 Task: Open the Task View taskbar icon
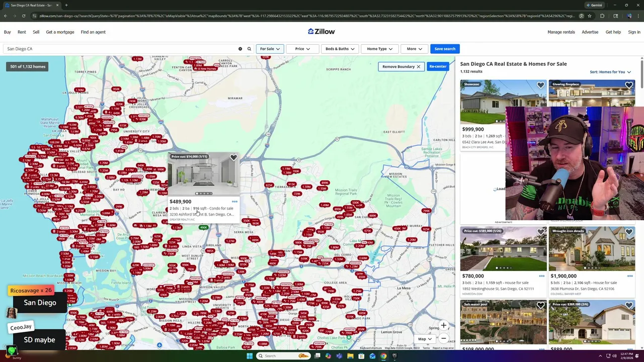tap(317, 356)
